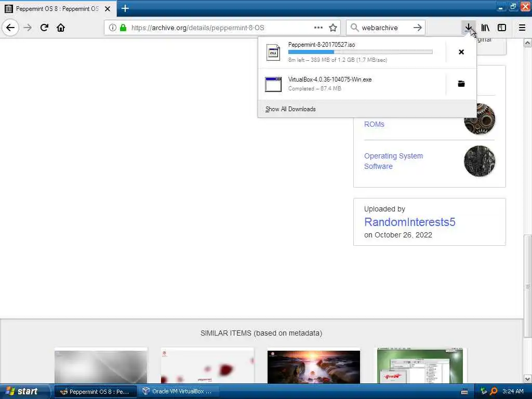Open the RandomInterests5 uploader profile
Image resolution: width=532 pixels, height=399 pixels.
coord(409,222)
